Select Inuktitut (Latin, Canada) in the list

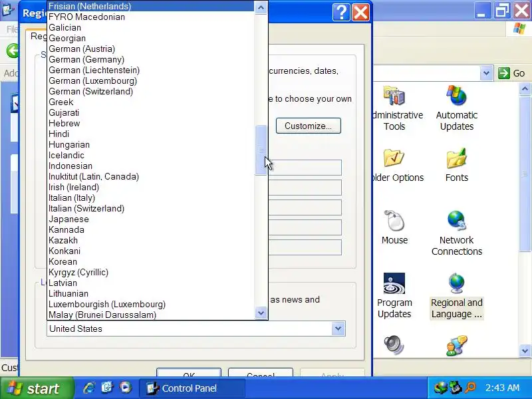tap(151, 176)
